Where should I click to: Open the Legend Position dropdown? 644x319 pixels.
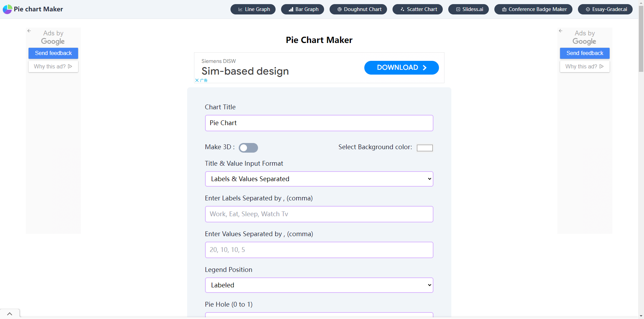pos(319,285)
